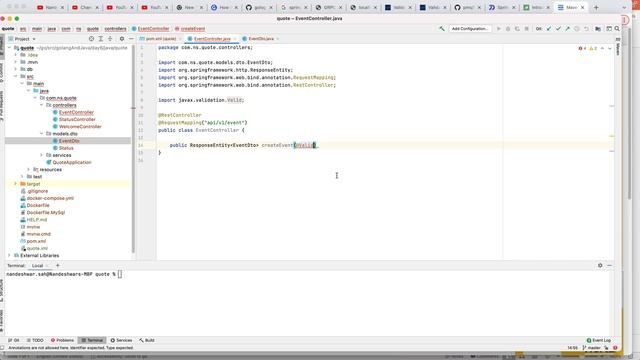This screenshot has height=360, width=640.
Task: Open the Search Everywhere magnifier icon
Action: 617,29
